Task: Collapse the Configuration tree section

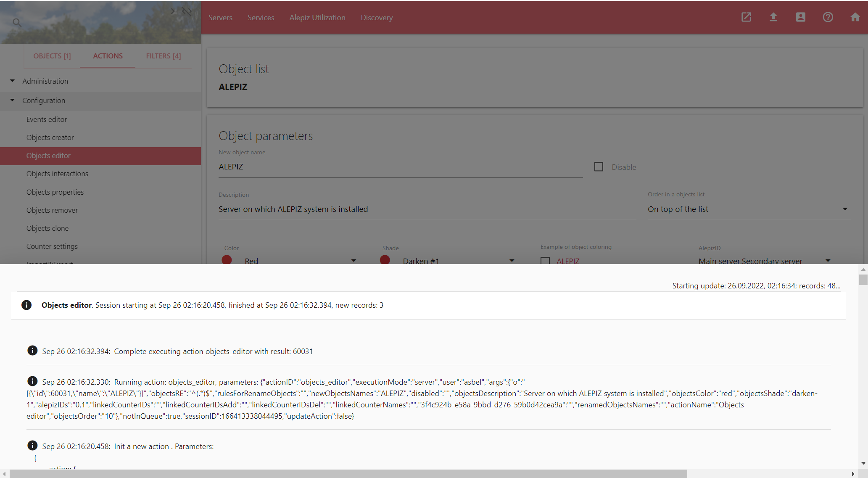Action: 12,100
